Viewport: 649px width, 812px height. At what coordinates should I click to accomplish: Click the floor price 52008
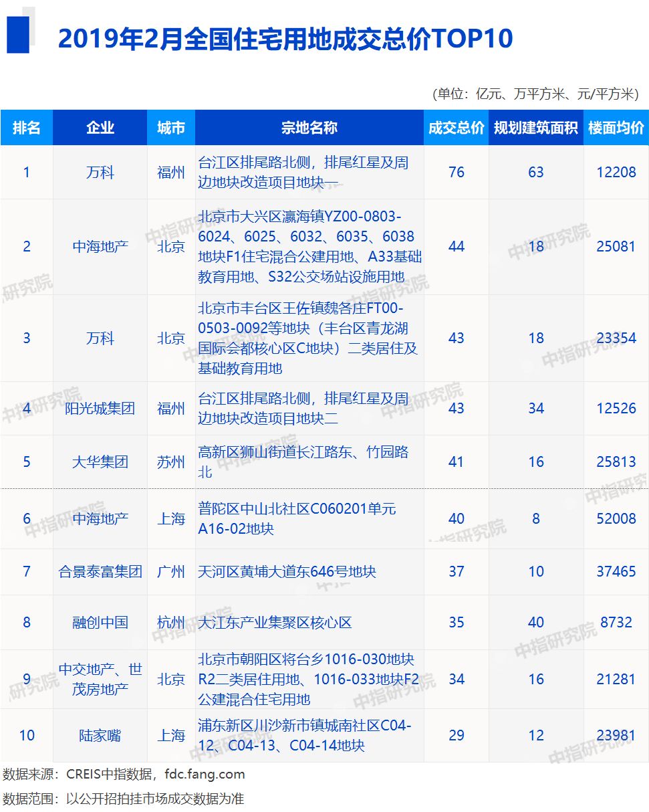coord(616,518)
